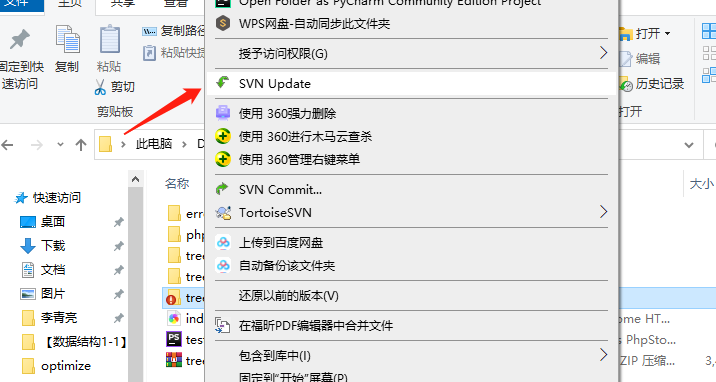Image resolution: width=716 pixels, height=382 pixels.
Task: Open optimize folder in navigation pane
Action: click(56, 366)
